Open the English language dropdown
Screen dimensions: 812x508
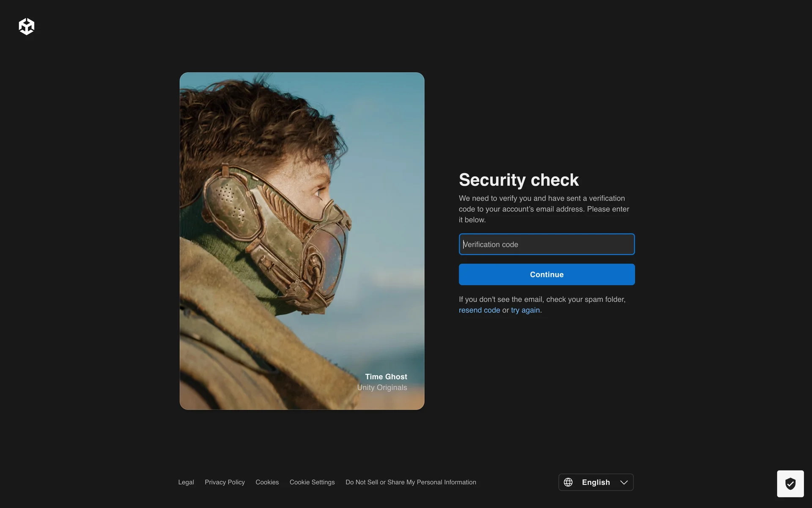595,482
